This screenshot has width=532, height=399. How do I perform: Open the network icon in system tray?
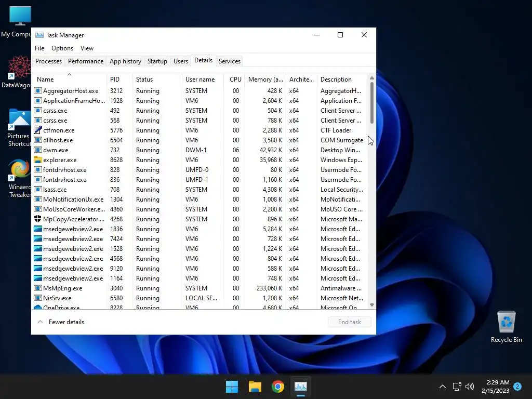(x=457, y=387)
